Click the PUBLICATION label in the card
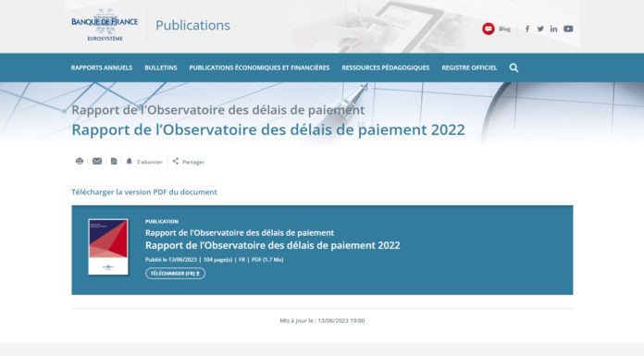This screenshot has width=644, height=356. tap(162, 221)
